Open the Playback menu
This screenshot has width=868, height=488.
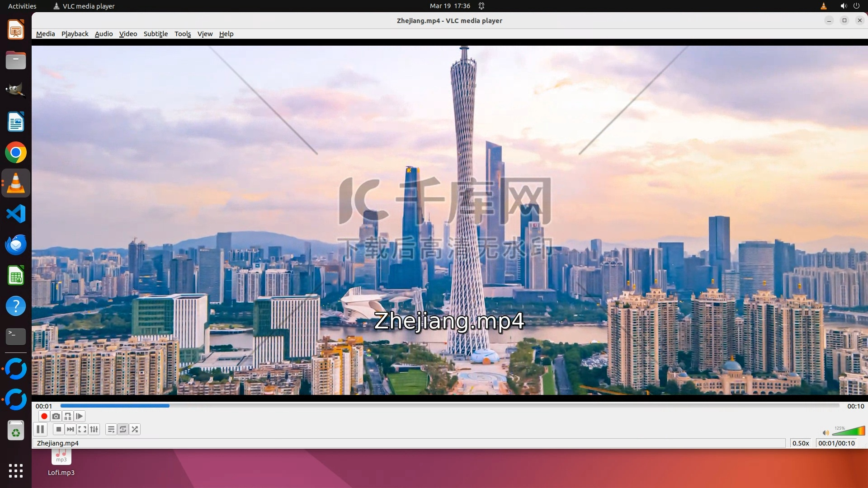tap(75, 34)
